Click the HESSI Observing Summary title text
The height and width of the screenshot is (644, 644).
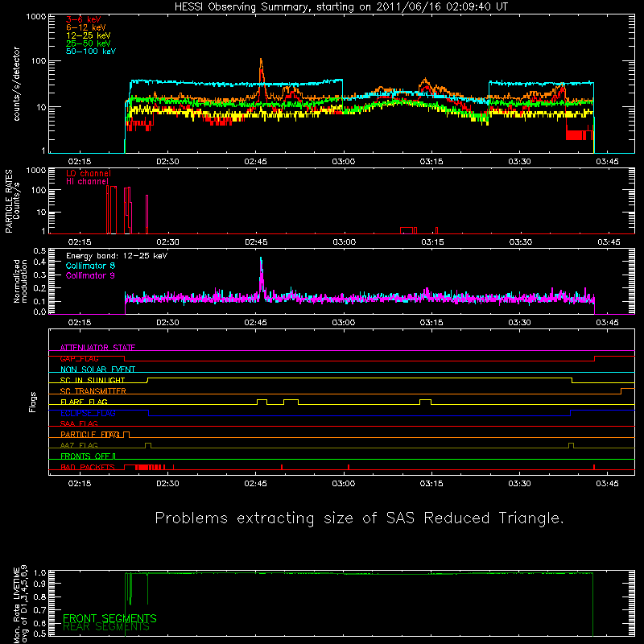tap(341, 7)
